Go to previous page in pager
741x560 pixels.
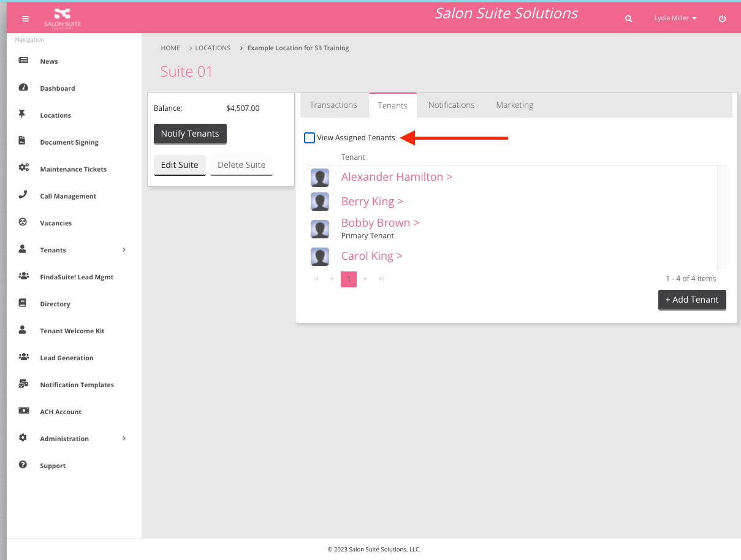(x=332, y=279)
